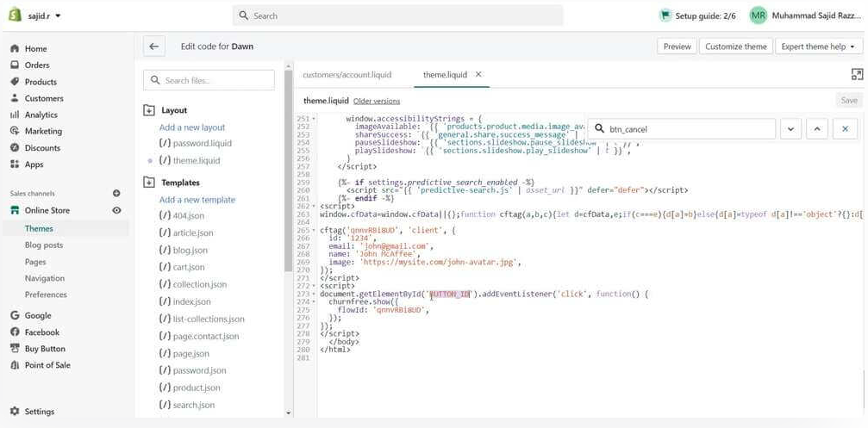
Task: Open collection.json template
Action: 200,284
